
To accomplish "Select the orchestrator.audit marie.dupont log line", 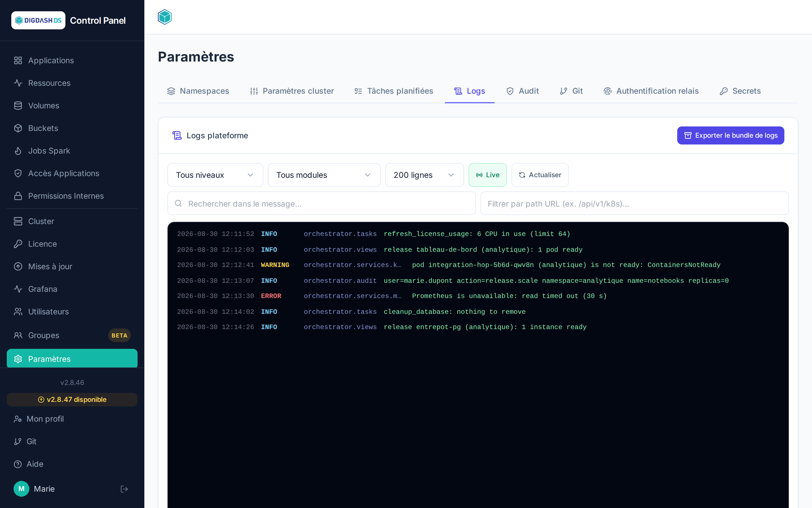I will (x=478, y=281).
